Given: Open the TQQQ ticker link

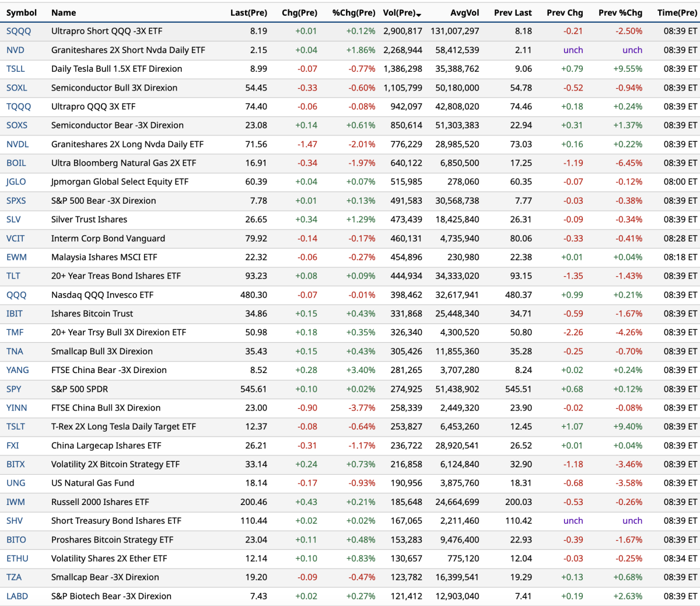Looking at the screenshot, I should tap(19, 107).
